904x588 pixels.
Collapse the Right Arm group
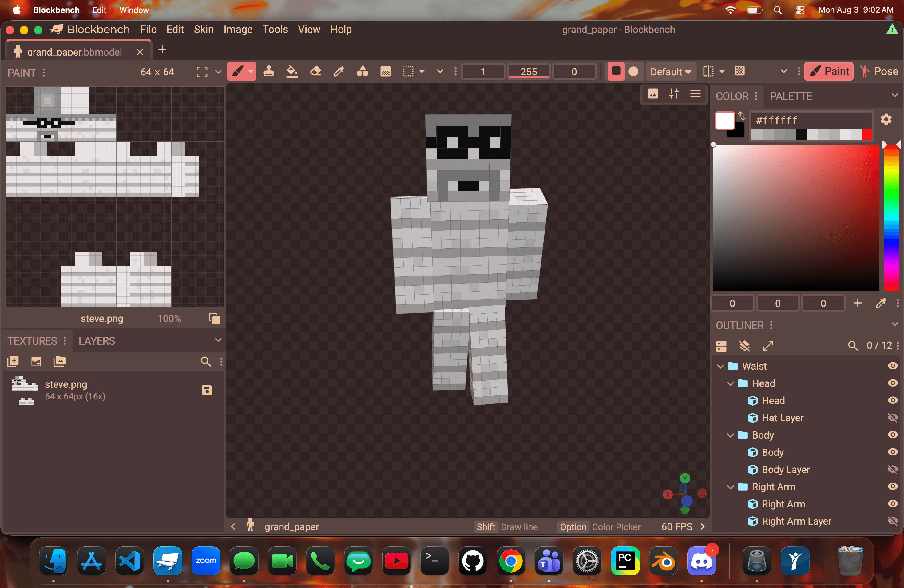click(x=730, y=487)
